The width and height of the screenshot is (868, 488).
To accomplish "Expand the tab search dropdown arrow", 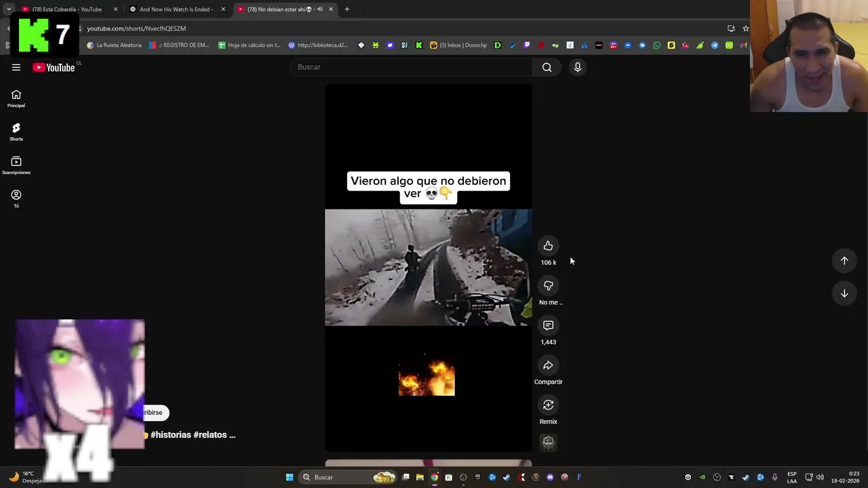I will [8, 9].
